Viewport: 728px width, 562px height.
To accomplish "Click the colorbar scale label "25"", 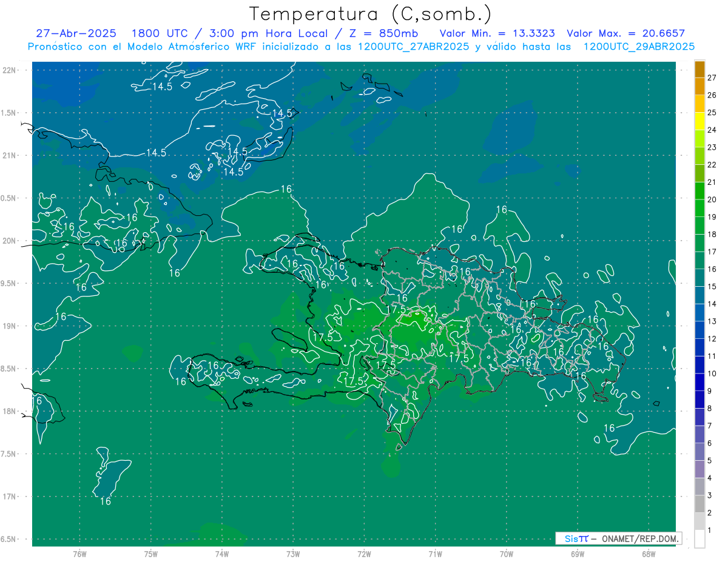I will click(x=712, y=112).
